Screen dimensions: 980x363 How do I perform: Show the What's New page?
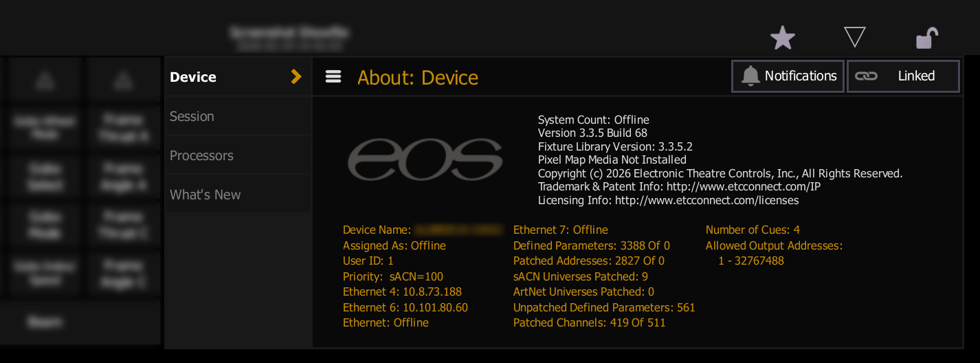205,195
